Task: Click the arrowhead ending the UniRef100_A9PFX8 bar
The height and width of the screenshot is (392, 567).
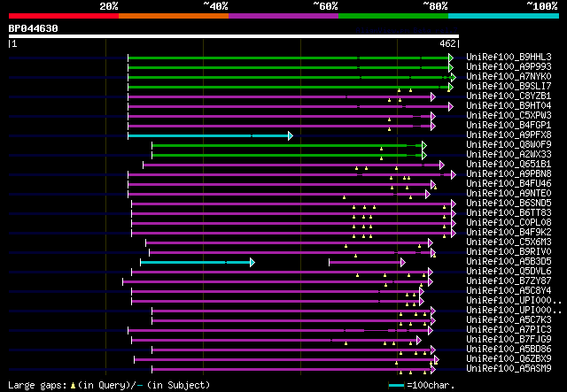Action: [291, 136]
